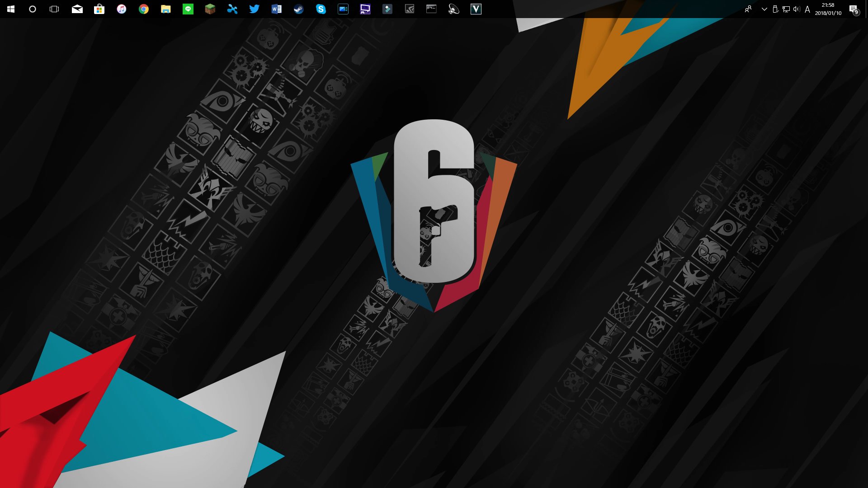Launch Google Chrome

pos(144,9)
